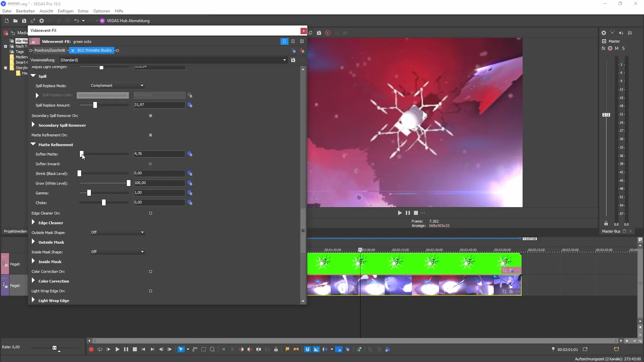This screenshot has height=362, width=644.
Task: Click animate icon beside Spill Replace Amount
Action: [190, 105]
